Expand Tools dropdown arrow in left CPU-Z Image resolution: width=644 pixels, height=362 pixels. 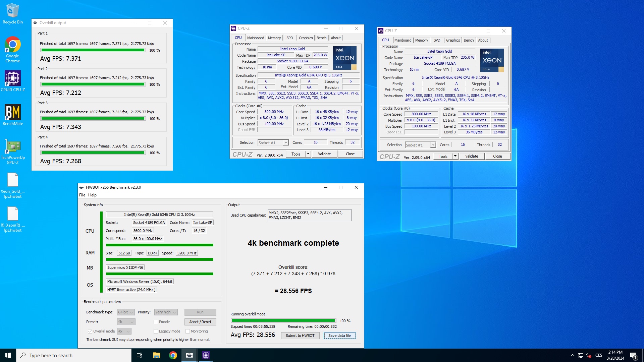point(308,154)
